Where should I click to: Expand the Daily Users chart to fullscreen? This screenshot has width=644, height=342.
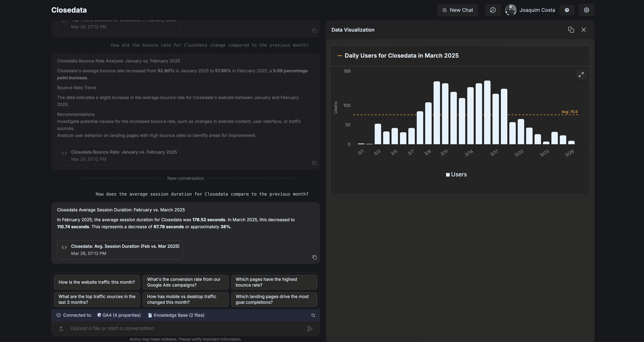click(581, 74)
